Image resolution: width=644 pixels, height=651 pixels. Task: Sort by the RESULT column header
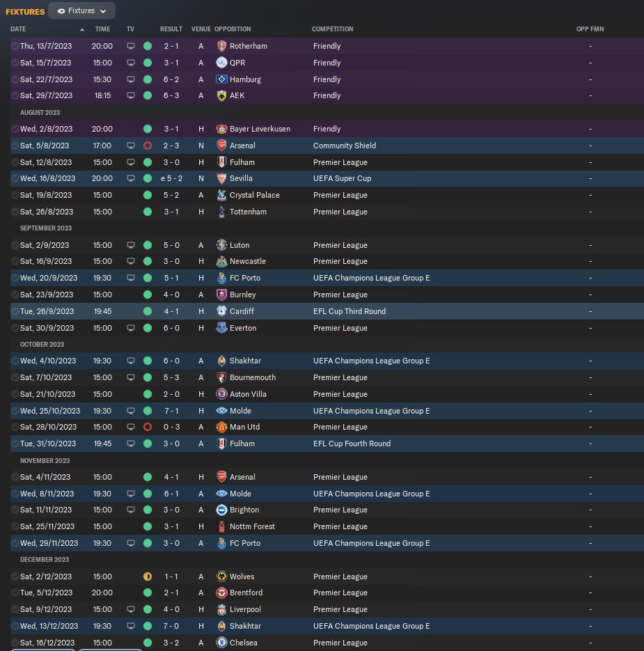[x=171, y=29]
